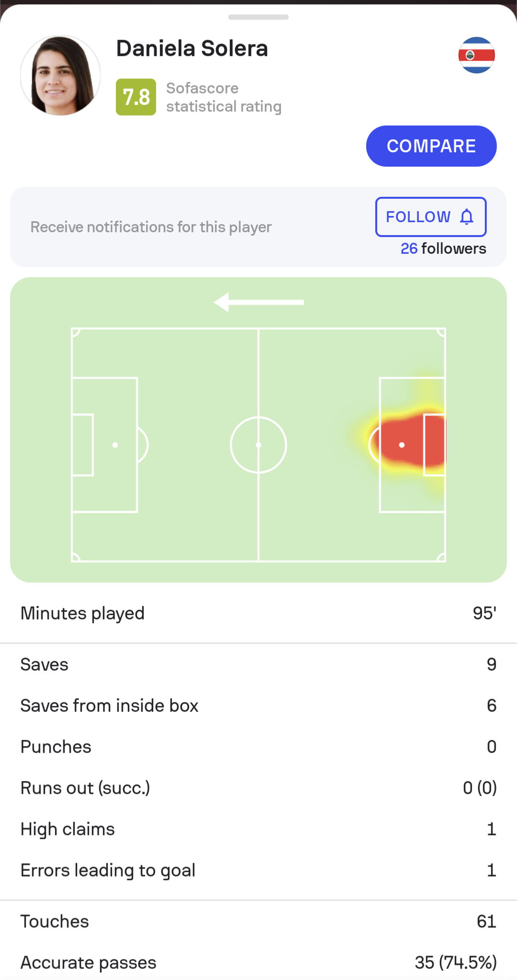
Task: Tap the Accurate passes stat row
Action: pyautogui.click(x=258, y=962)
